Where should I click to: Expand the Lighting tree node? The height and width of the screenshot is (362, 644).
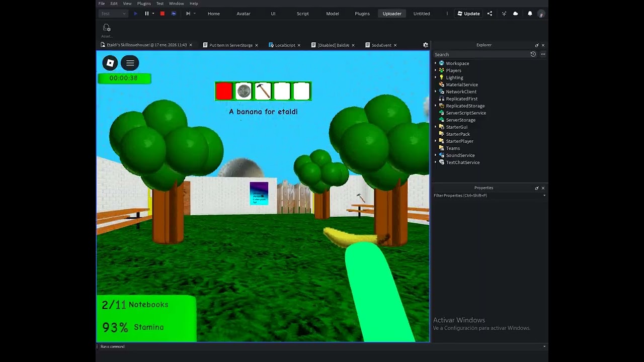tap(436, 77)
